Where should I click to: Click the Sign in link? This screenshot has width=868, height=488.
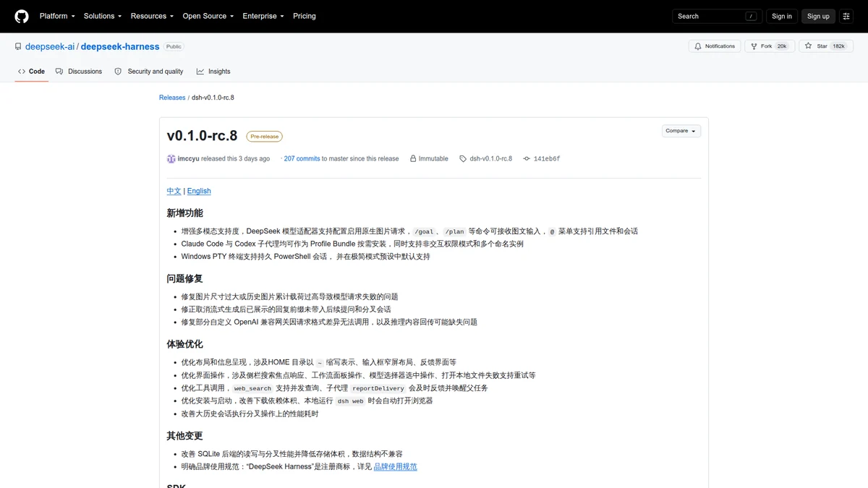coord(782,16)
